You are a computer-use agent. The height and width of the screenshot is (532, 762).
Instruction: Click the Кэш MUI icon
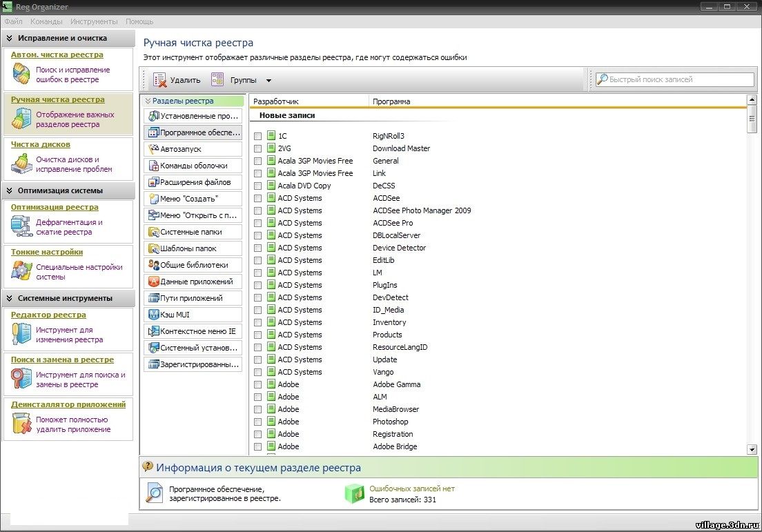tap(153, 315)
